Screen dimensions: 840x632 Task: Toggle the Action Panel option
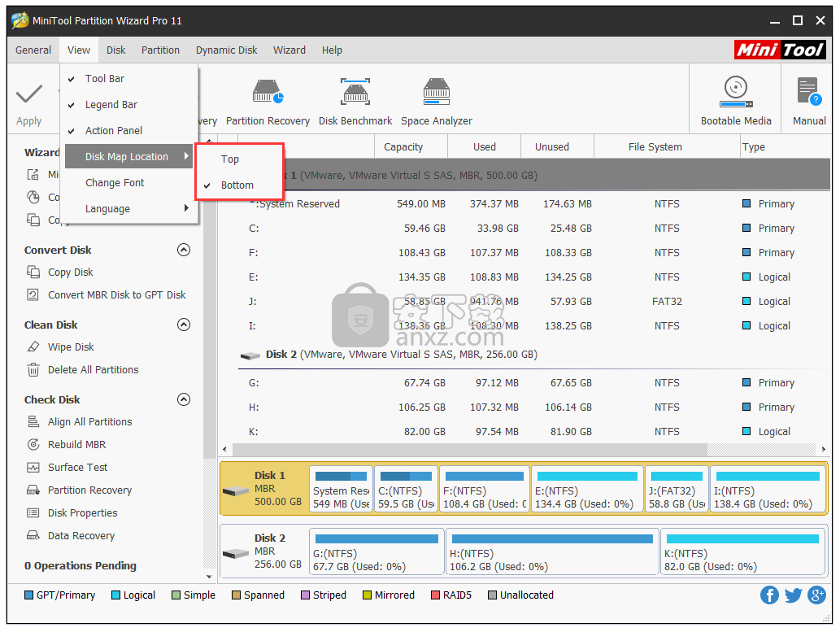[x=114, y=131]
